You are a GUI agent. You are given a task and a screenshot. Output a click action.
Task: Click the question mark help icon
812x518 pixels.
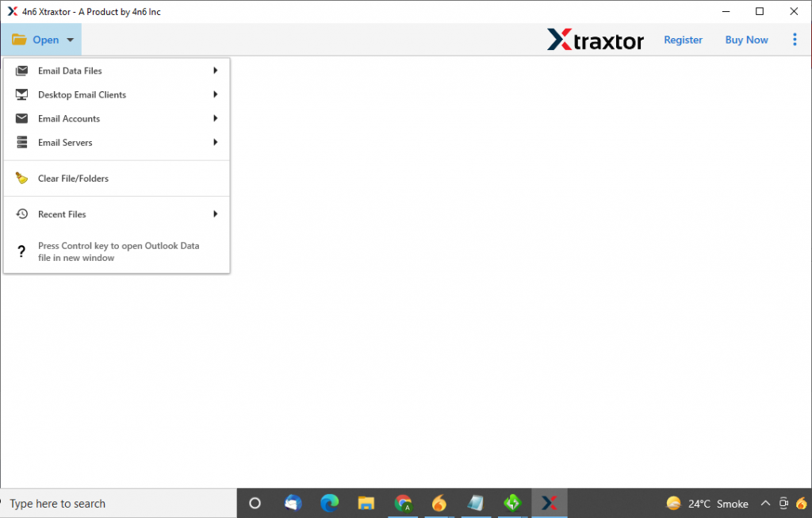tap(21, 251)
